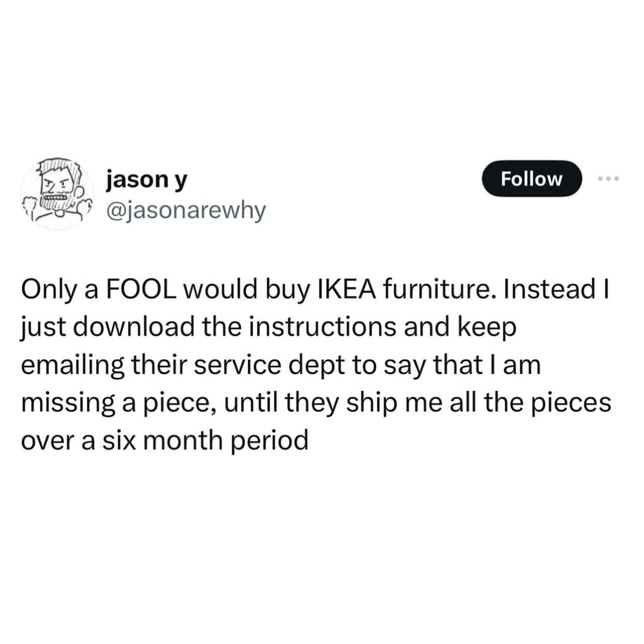Open the @jasonarewhy handle link
Screen dimensions: 644x644
tap(185, 210)
